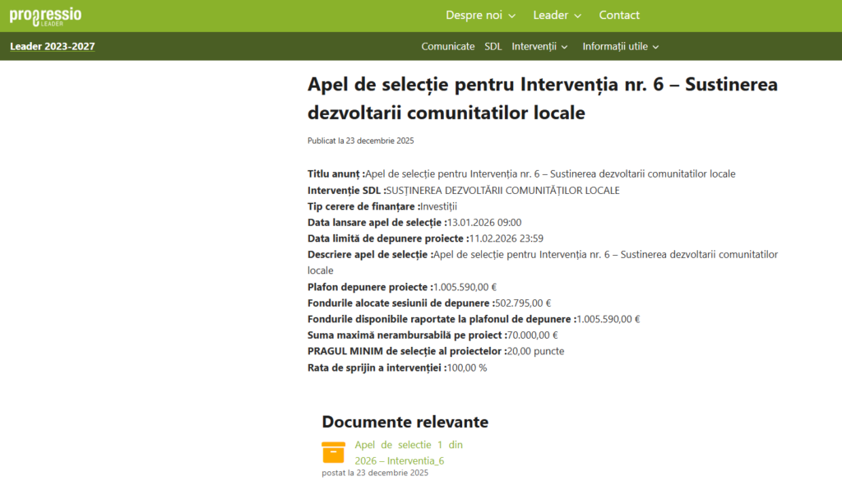Select the Leader label in the top navigation
The width and height of the screenshot is (842, 504).
coord(550,16)
